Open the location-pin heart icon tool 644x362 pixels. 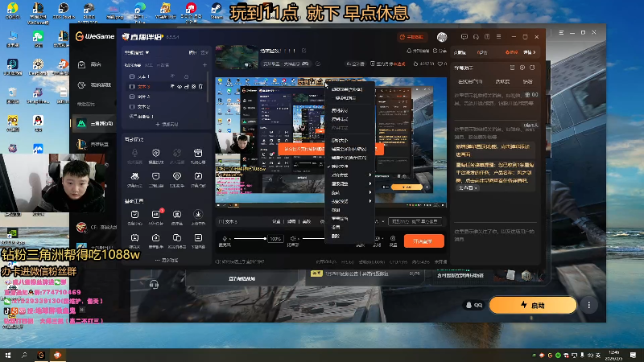(177, 176)
